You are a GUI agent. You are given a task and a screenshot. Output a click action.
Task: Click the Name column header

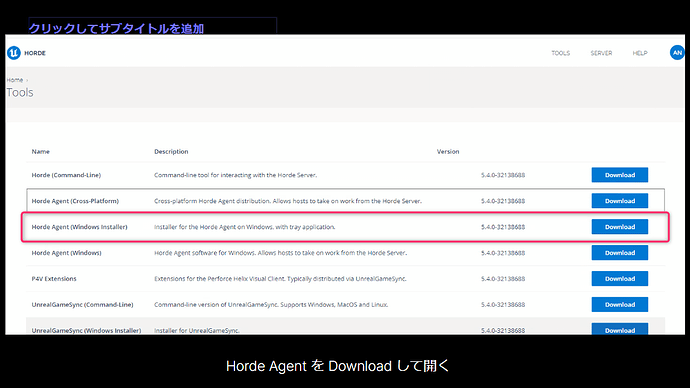pos(40,151)
